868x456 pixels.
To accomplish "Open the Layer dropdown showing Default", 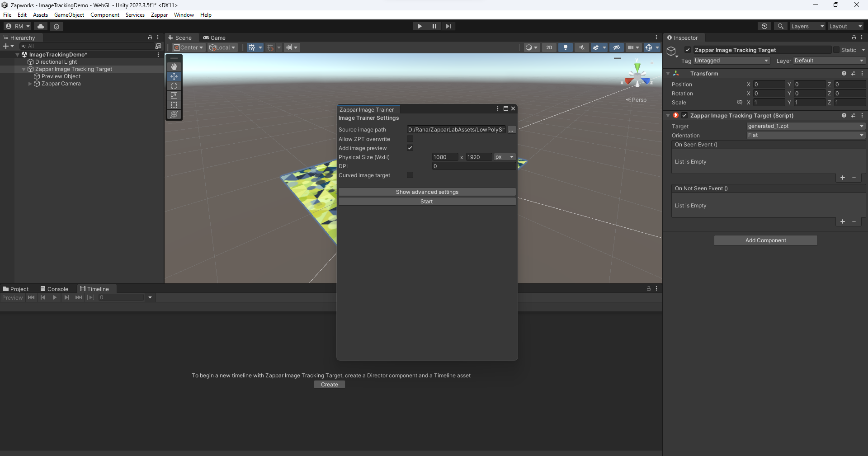I will 829,61.
